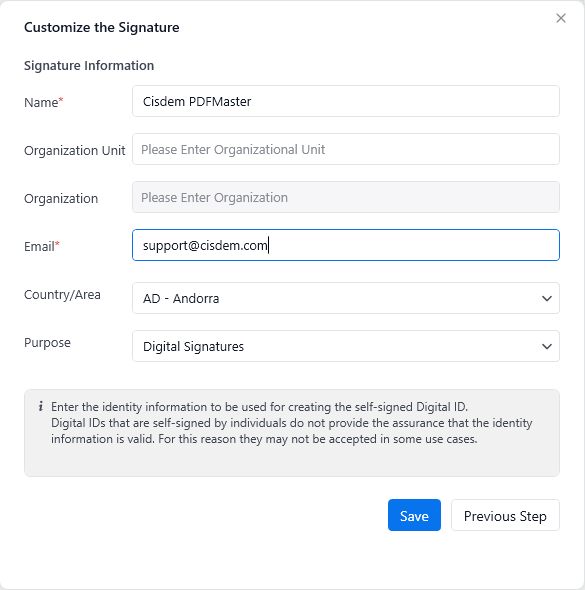Focus the Email field with support@cisdem.com
Viewport: 585px width, 590px height.
tap(346, 245)
